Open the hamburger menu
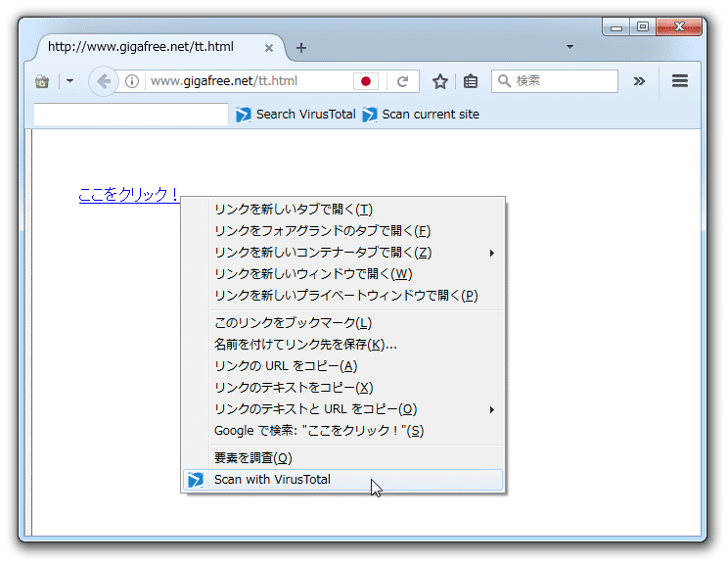The image size is (728, 564). tap(680, 81)
